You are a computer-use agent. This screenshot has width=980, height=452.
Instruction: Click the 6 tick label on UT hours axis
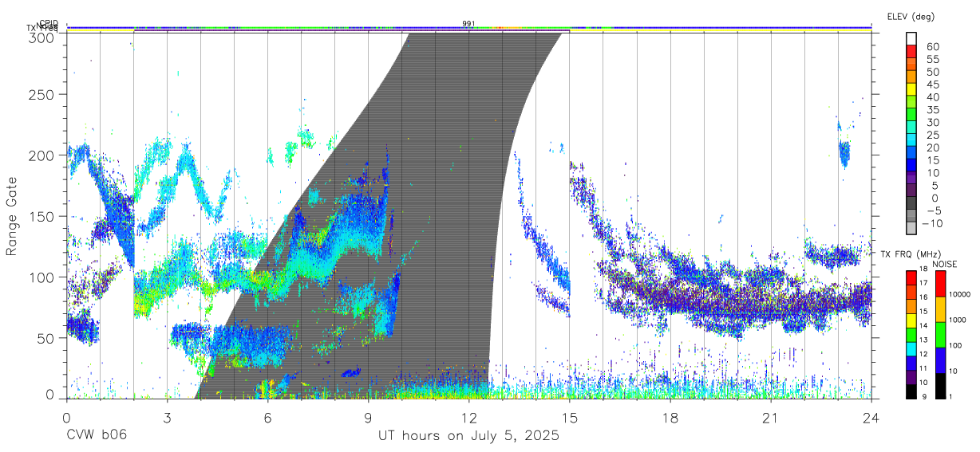coord(267,417)
